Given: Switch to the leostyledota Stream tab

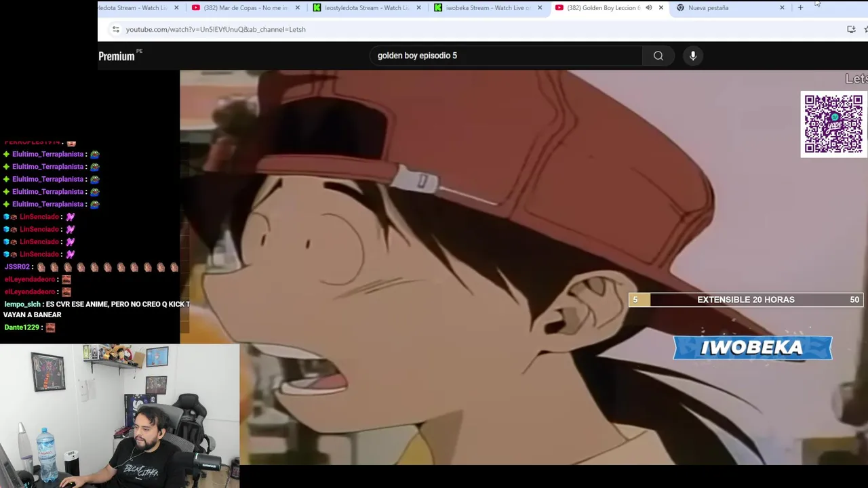Looking at the screenshot, I should click(x=366, y=7).
